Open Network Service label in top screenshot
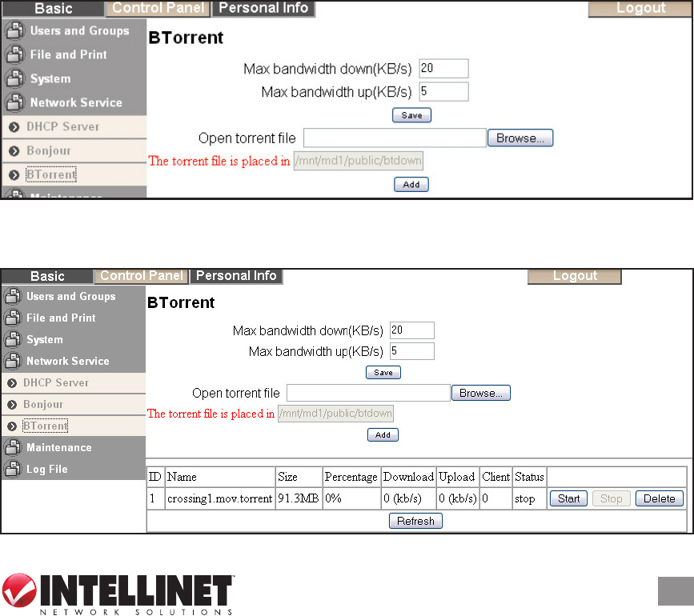 point(76,102)
